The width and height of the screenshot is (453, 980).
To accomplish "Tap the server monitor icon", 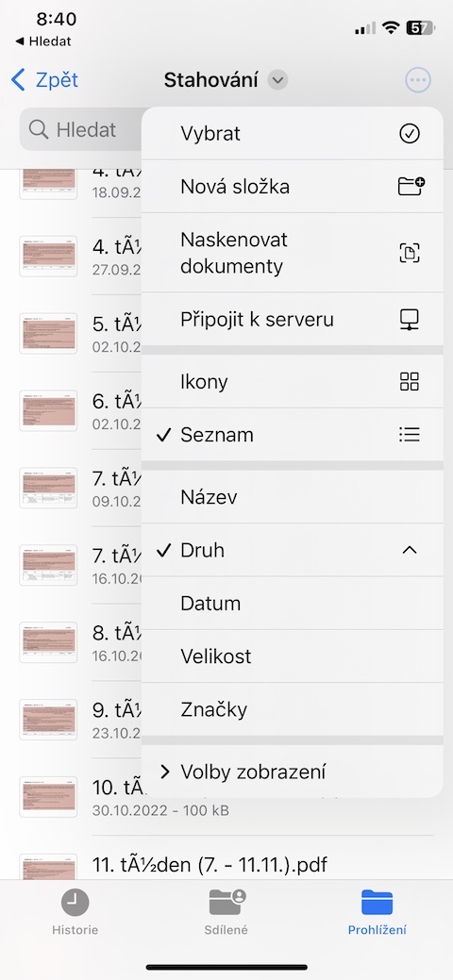I will pos(410,320).
